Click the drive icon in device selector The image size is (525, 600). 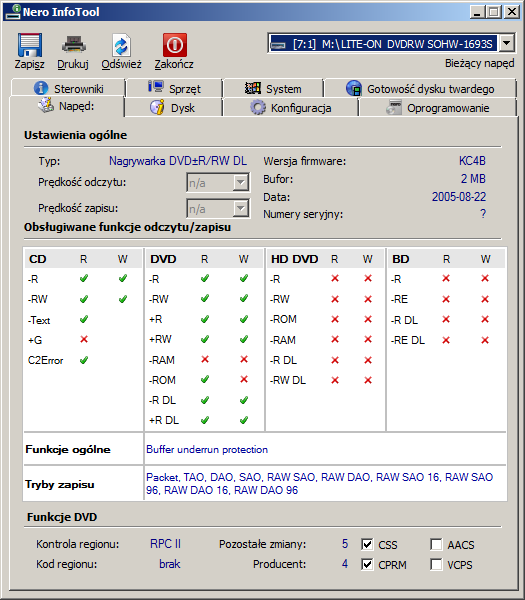coord(278,45)
